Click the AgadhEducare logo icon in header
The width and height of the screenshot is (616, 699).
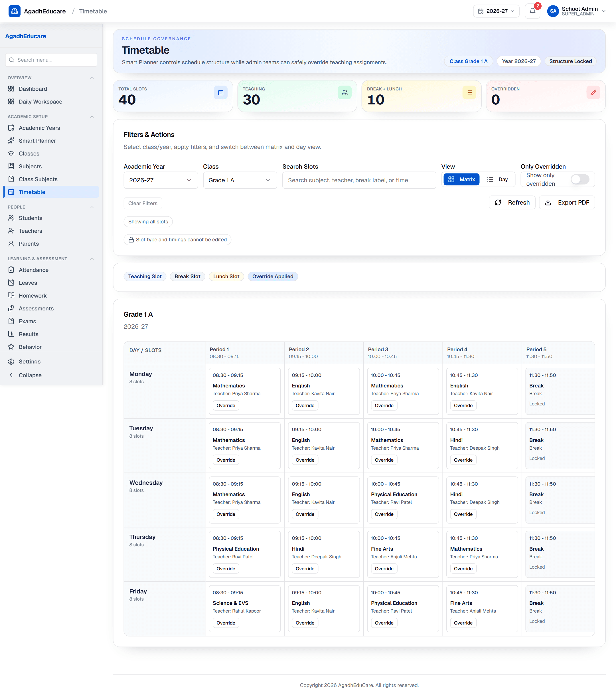click(14, 11)
